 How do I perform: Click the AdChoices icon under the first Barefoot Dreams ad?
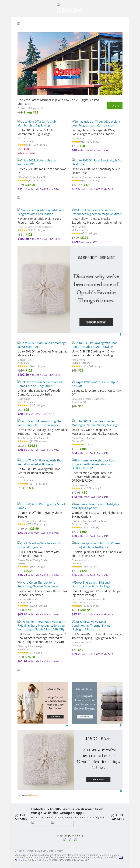point(121,335)
